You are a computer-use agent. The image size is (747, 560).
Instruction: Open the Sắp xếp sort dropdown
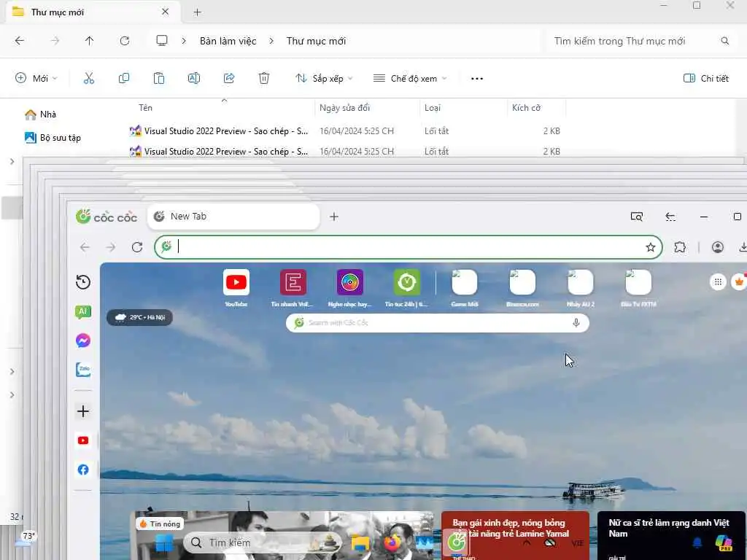(x=324, y=78)
